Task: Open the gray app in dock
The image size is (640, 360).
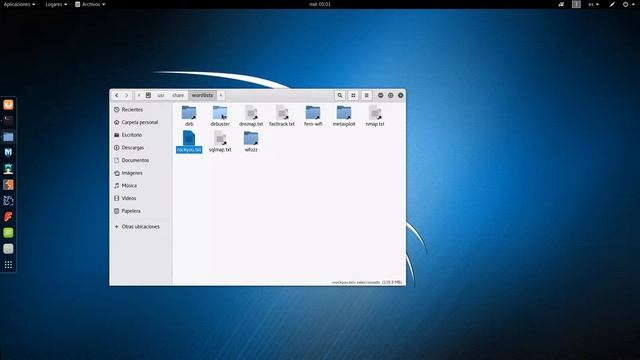Action: 8,249
